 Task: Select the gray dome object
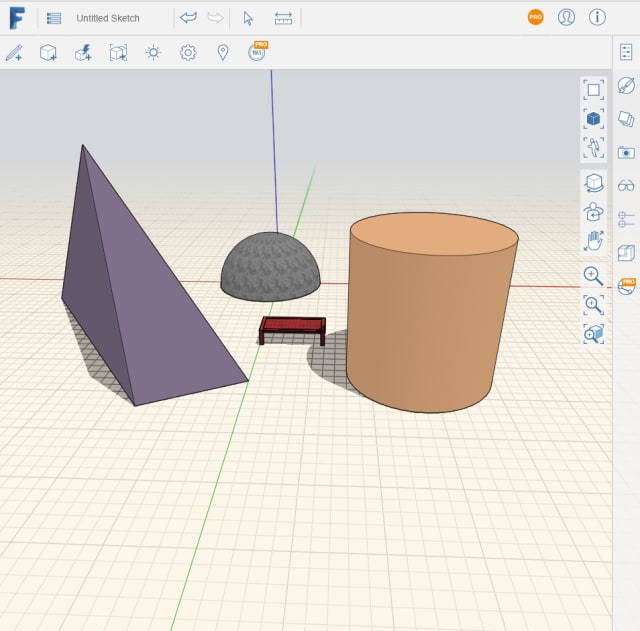(270, 267)
